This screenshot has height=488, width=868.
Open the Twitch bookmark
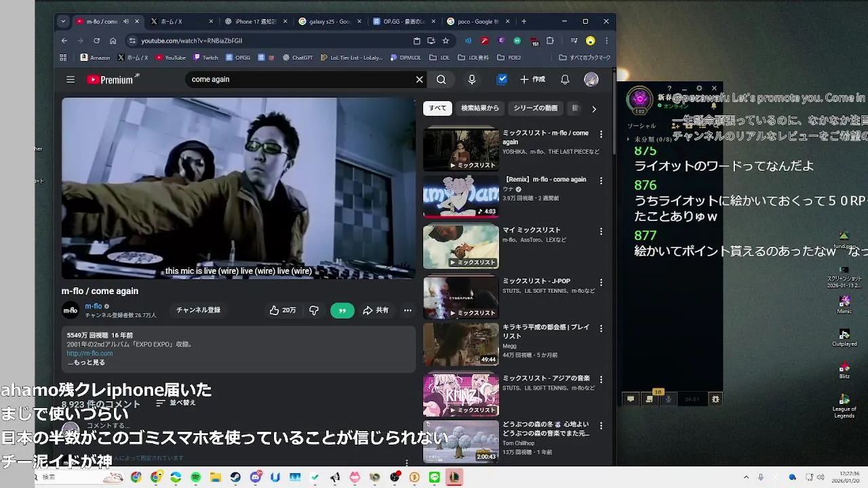pyautogui.click(x=206, y=58)
